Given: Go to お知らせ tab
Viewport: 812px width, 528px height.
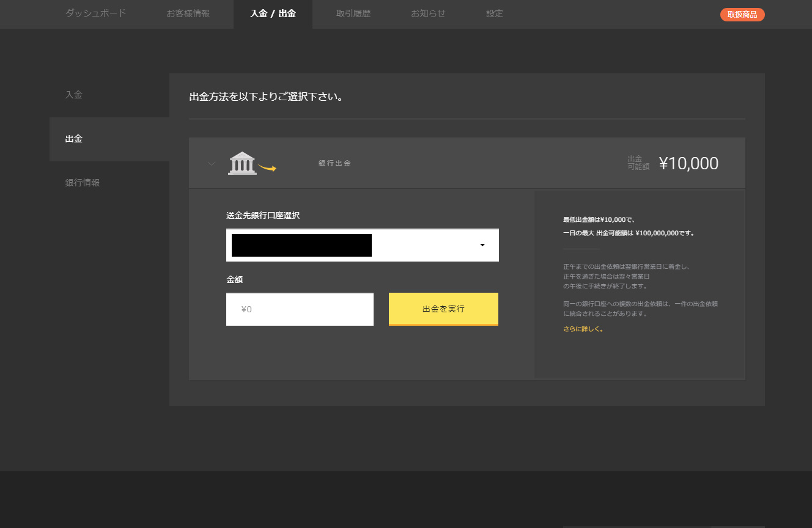Looking at the screenshot, I should pyautogui.click(x=428, y=13).
